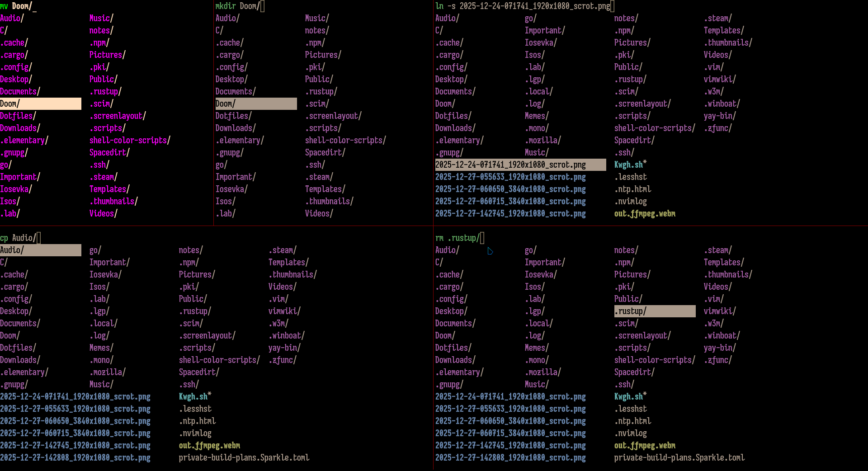Select .mozilla/ in the ln pane
868x471 pixels.
click(x=543, y=140)
